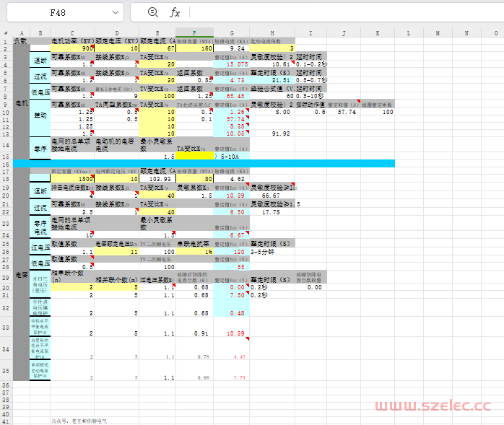Select column F header
Screen dimensions: 504x425
(194, 33)
